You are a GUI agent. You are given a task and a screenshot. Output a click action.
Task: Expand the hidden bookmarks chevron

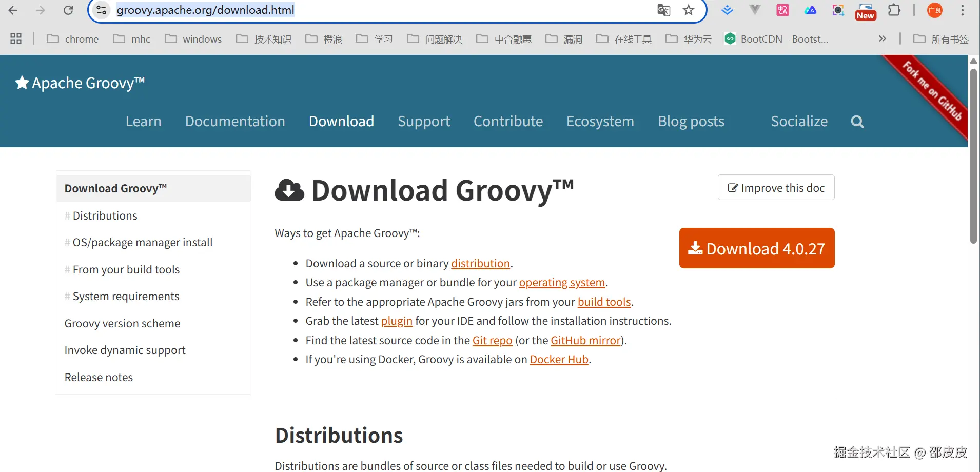pos(883,38)
